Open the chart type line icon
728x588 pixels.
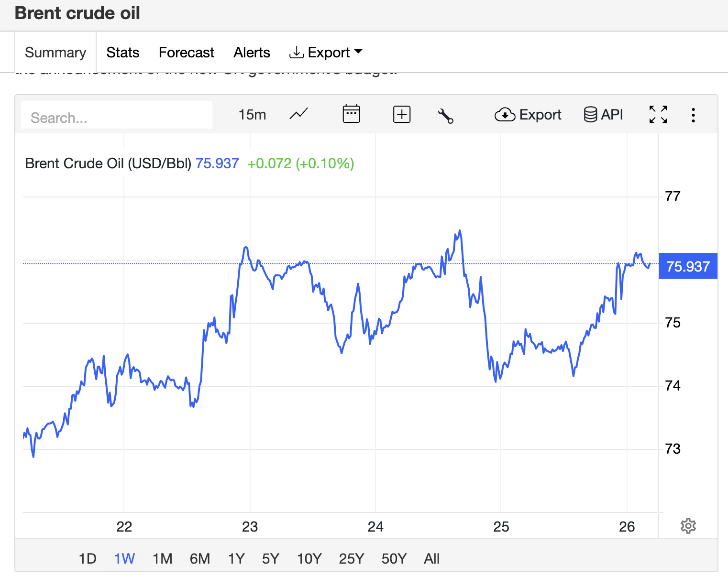click(299, 115)
